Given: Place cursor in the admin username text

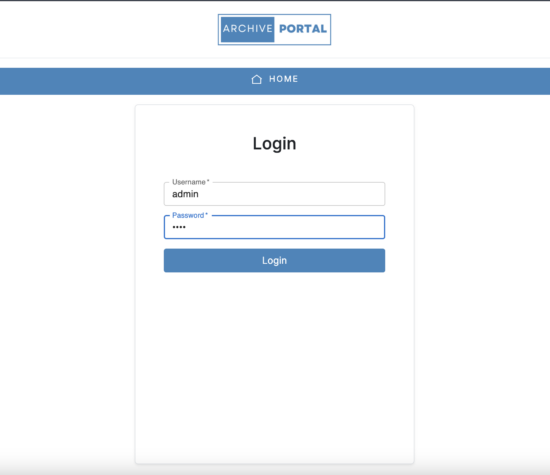Looking at the screenshot, I should tap(185, 194).
